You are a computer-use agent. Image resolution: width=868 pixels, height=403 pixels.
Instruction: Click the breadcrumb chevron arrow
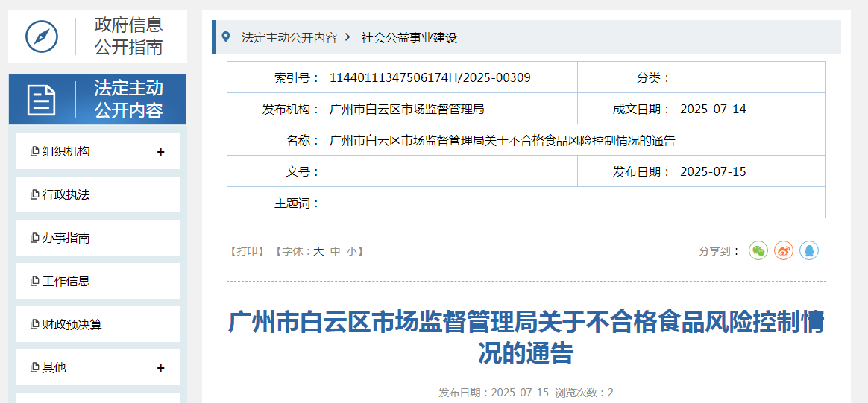347,37
